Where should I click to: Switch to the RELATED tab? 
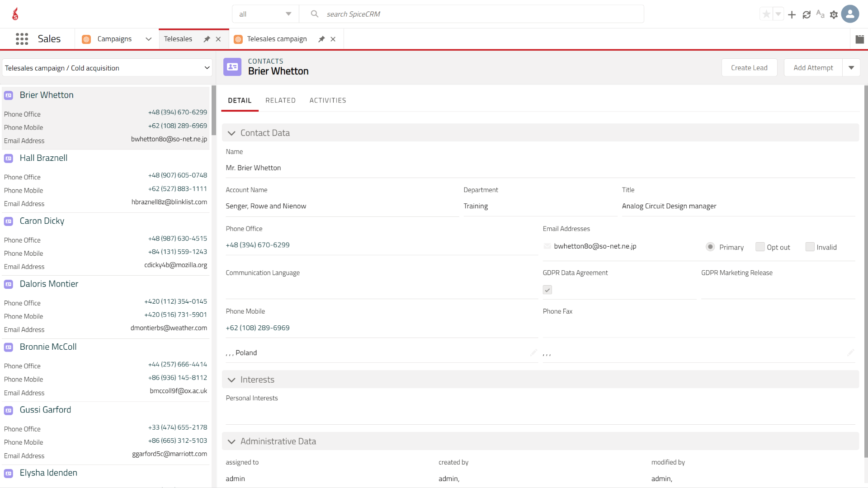click(280, 100)
